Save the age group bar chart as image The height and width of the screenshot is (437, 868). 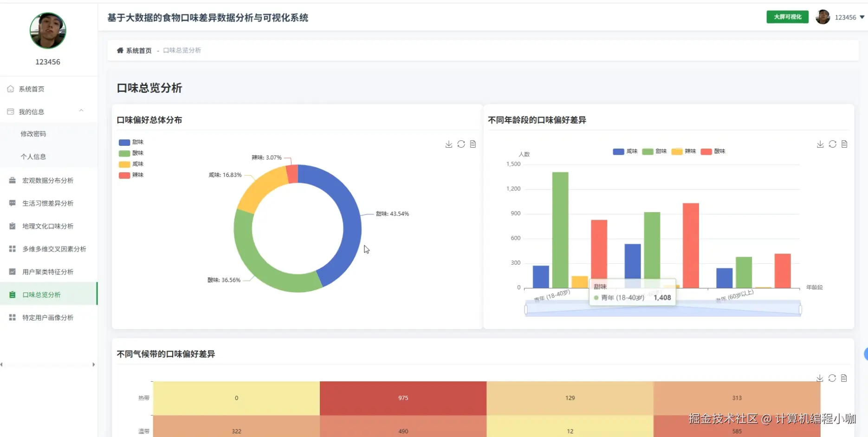[820, 144]
